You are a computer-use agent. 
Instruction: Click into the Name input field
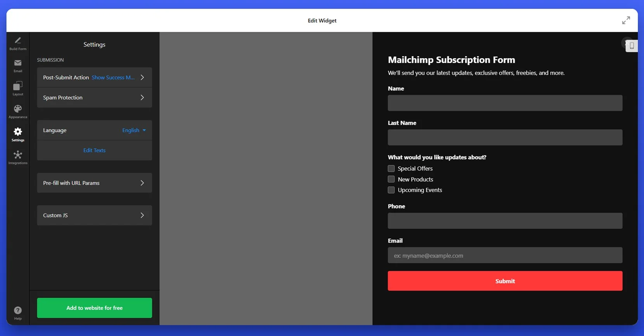(x=505, y=103)
